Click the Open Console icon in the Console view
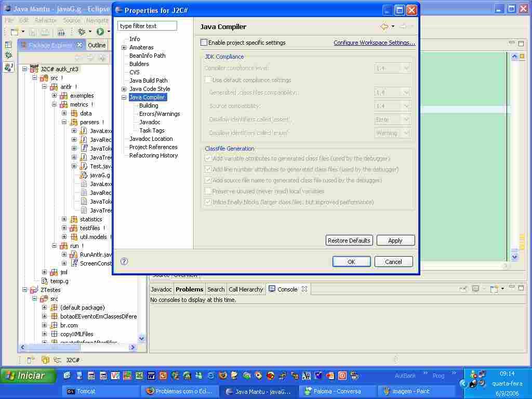Viewport: 532px width, 399px height. coord(494,289)
